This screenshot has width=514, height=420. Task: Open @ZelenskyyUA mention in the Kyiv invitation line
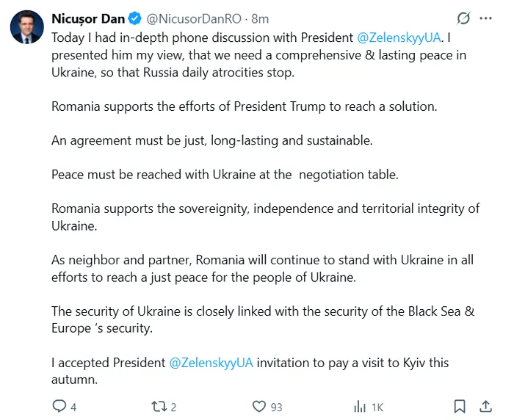pyautogui.click(x=211, y=363)
